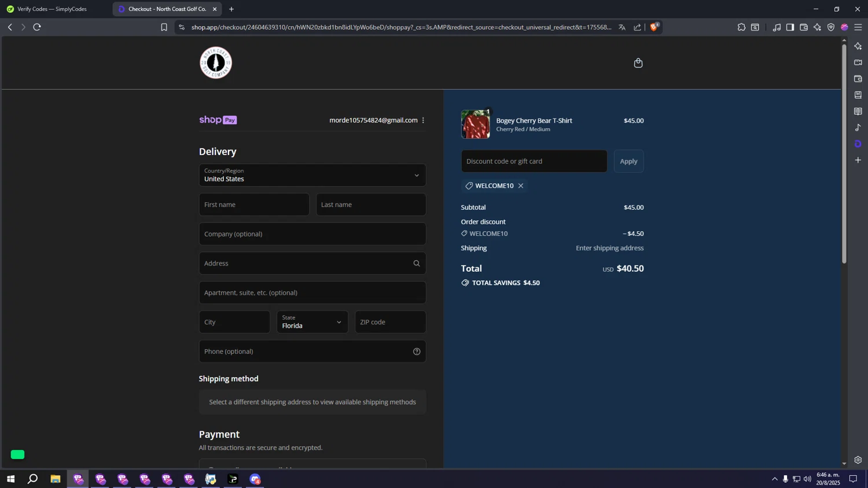Viewport: 868px width, 488px height.
Task: Click the share page icon
Action: point(638,27)
